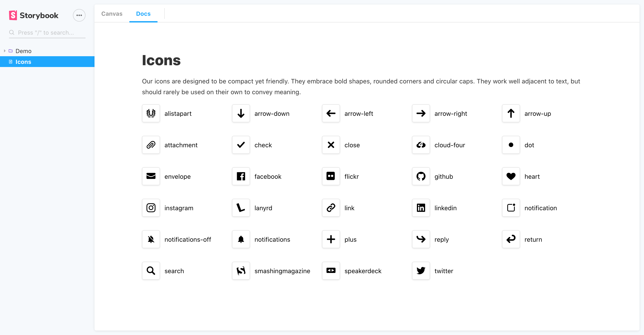Select the instagram camera icon

151,208
